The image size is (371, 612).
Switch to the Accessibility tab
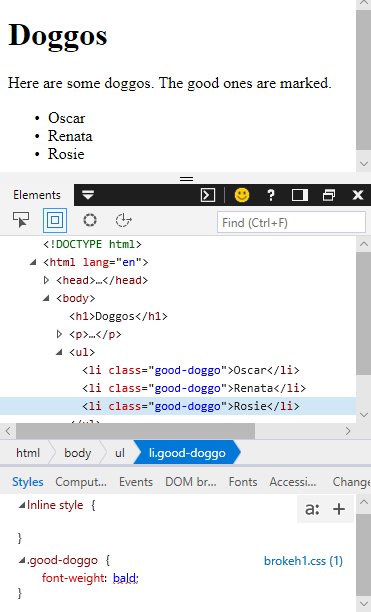[293, 482]
